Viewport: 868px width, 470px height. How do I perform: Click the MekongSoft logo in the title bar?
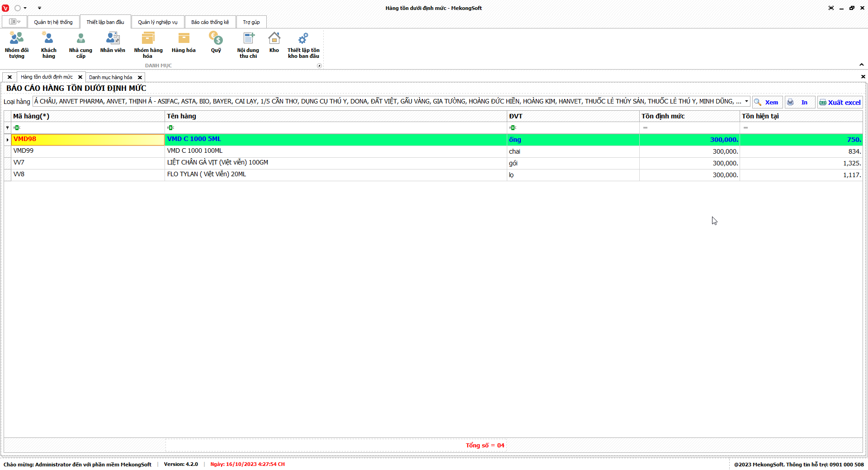coord(5,8)
